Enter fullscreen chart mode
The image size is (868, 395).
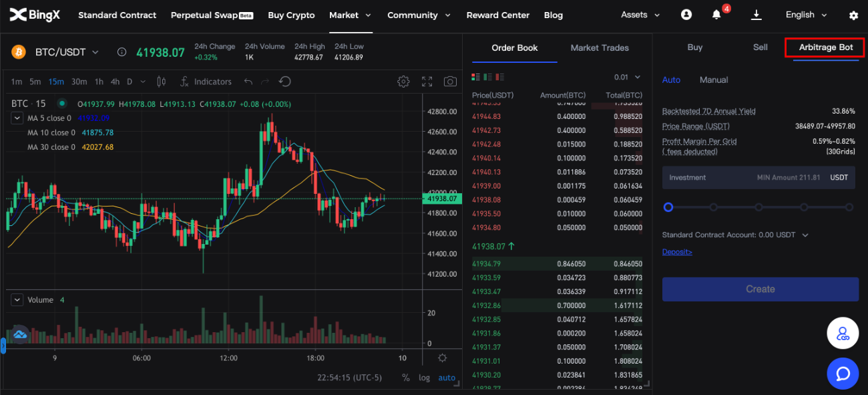coord(427,82)
